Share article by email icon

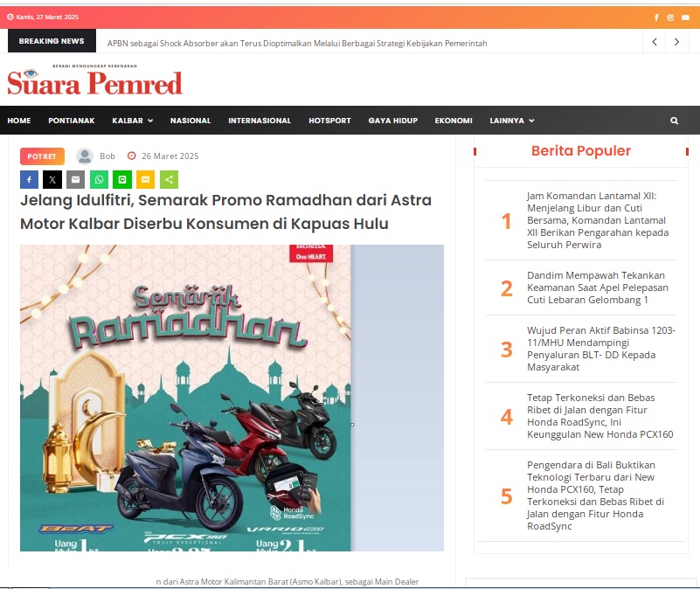point(75,179)
